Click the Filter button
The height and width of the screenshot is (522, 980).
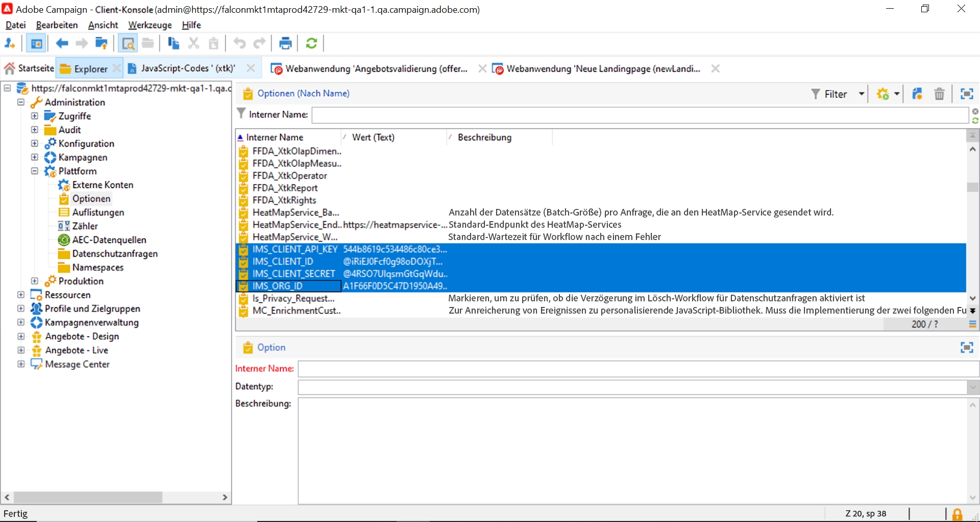click(829, 94)
